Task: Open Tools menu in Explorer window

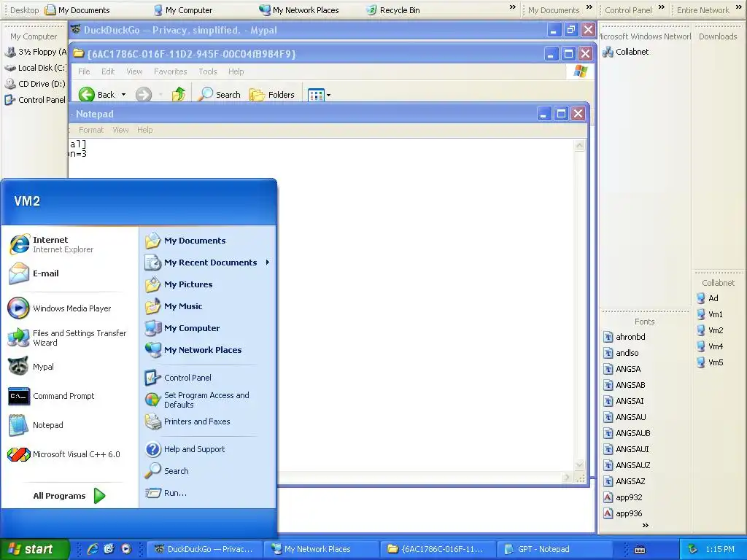Action: pyautogui.click(x=208, y=71)
